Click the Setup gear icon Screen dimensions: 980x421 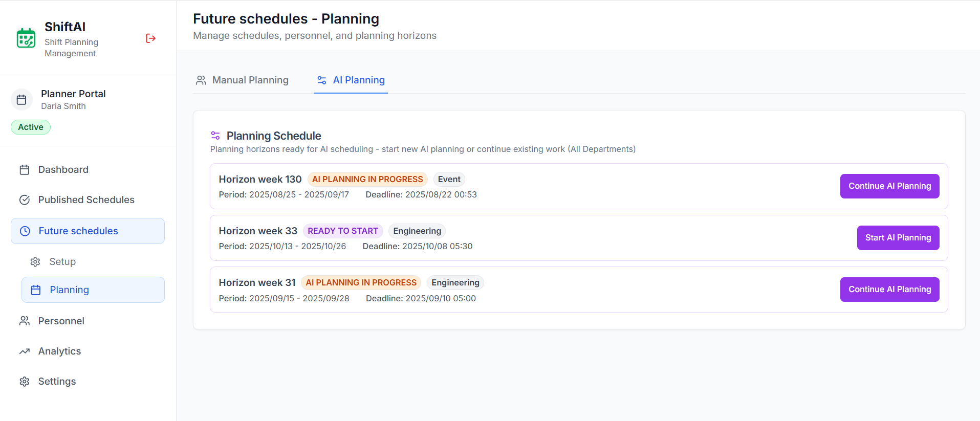pos(35,262)
